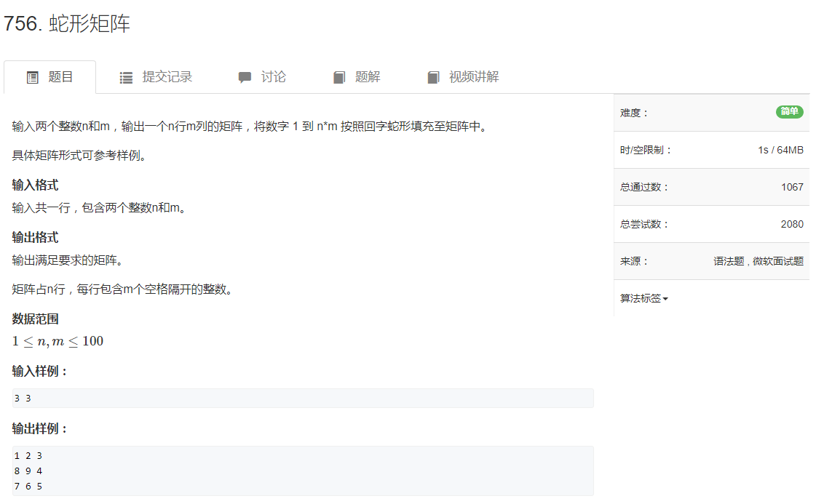This screenshot has height=504, width=816.
Task: Select the 输出样例 code block
Action: [x=304, y=471]
